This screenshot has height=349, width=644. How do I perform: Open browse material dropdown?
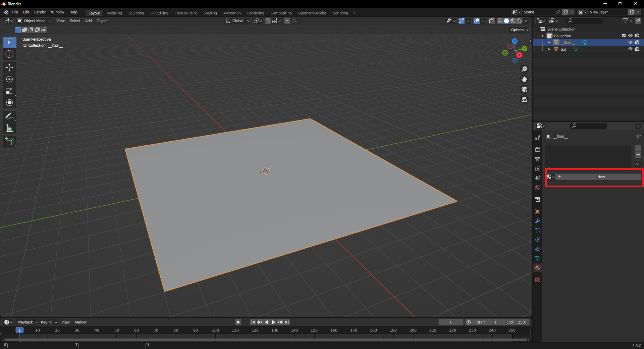click(x=550, y=177)
